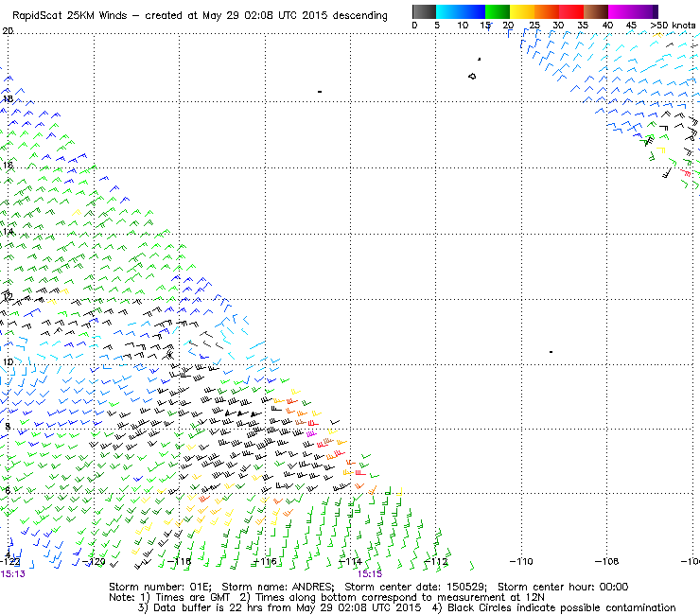The image size is (700, 615).
Task: Click '>50 knots' legend label
Action: click(x=673, y=26)
